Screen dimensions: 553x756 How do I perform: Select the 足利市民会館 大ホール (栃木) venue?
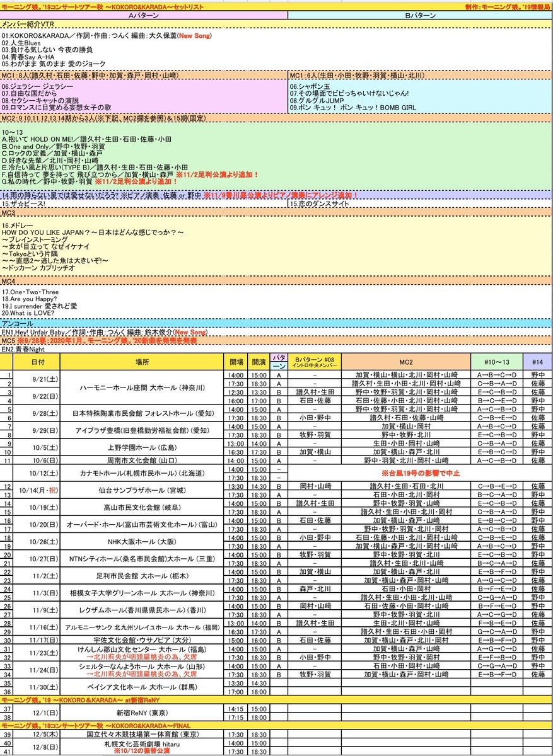click(143, 576)
